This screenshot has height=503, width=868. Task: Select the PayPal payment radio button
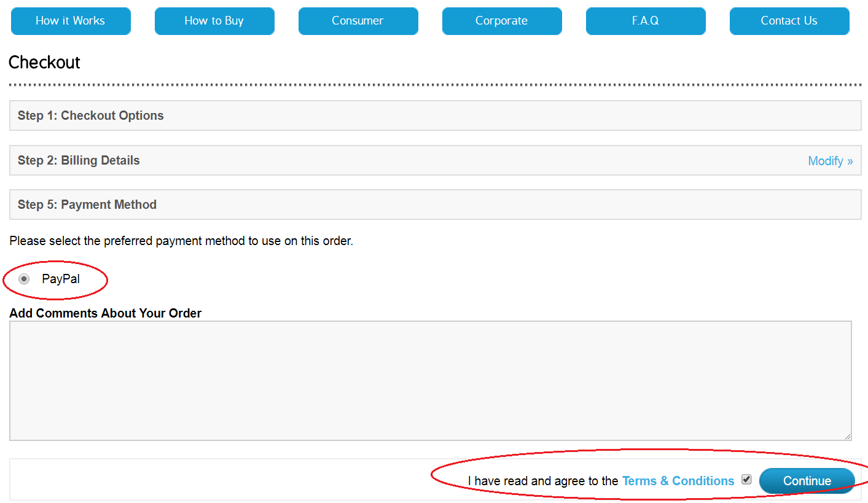pyautogui.click(x=24, y=279)
